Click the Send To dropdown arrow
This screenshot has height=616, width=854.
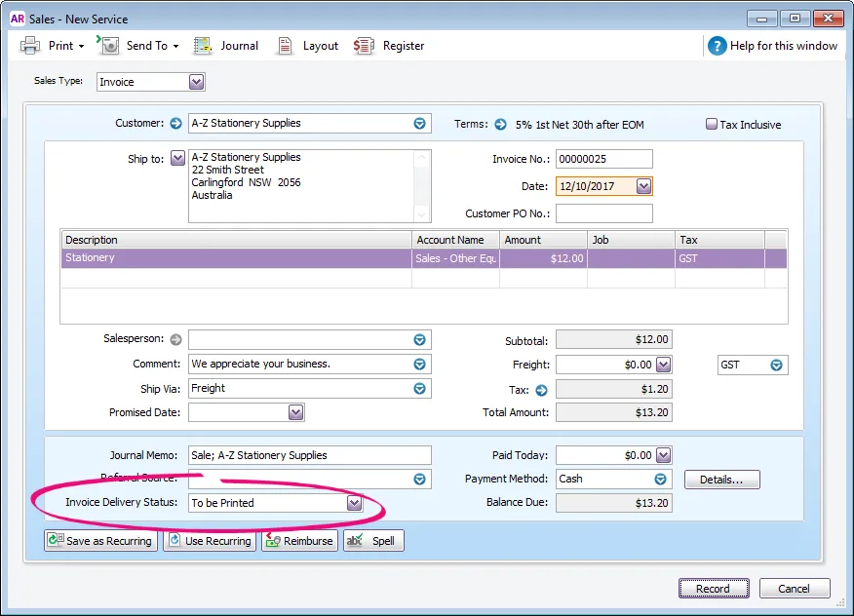click(x=175, y=46)
